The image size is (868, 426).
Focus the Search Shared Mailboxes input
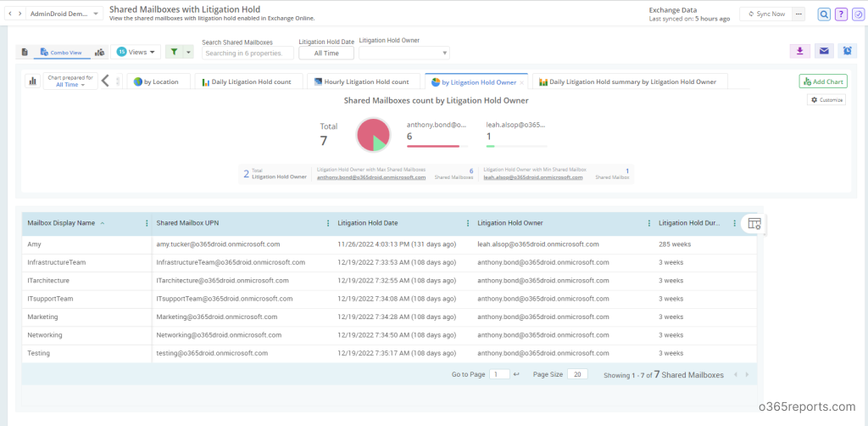point(248,53)
